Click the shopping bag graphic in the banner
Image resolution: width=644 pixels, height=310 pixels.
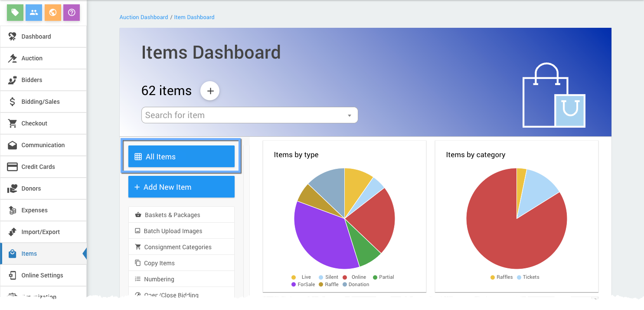point(553,96)
